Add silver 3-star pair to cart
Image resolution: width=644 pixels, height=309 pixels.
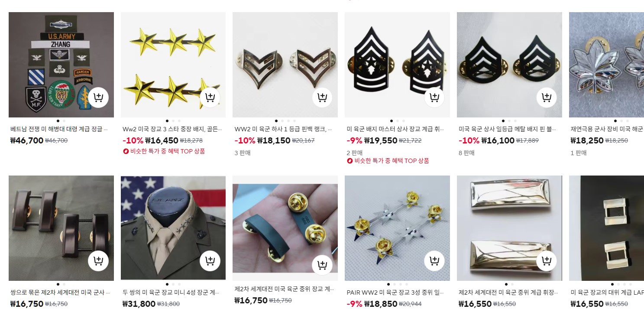click(x=434, y=261)
